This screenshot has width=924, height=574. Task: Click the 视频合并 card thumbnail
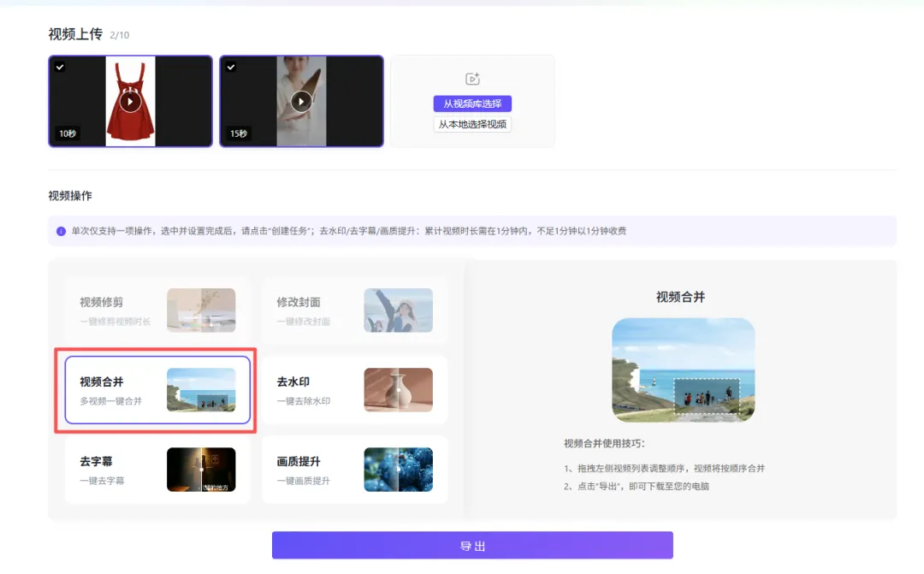point(201,389)
